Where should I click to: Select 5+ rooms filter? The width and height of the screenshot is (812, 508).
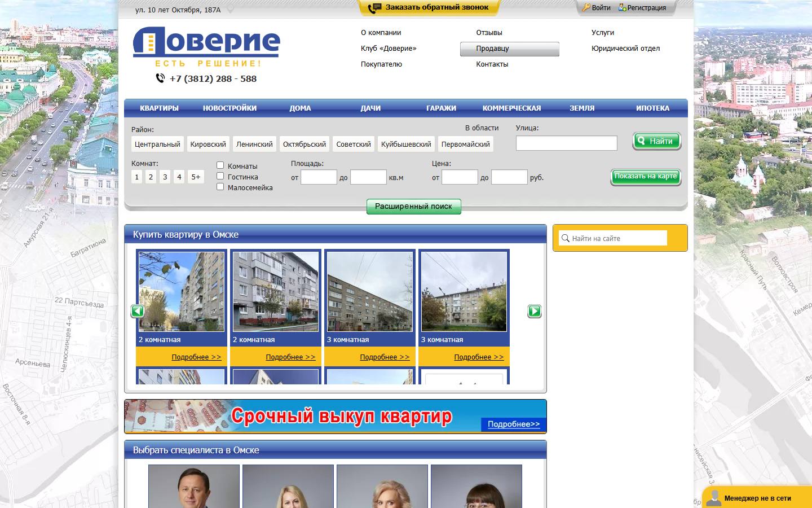196,177
